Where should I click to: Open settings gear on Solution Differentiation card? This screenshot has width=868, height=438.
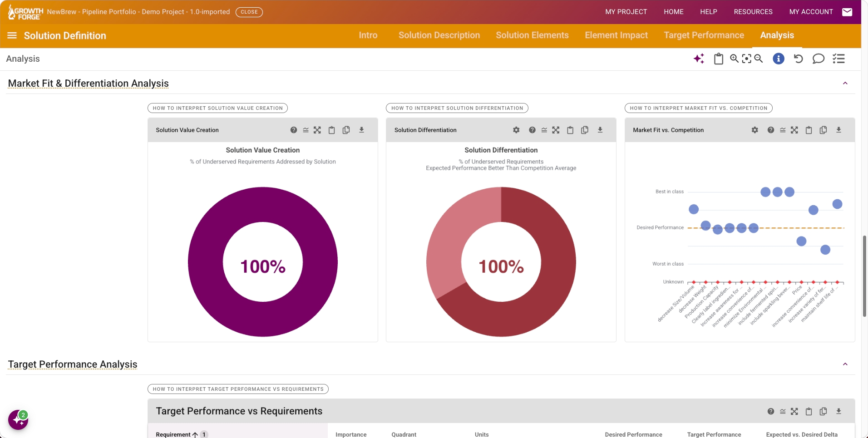(516, 130)
